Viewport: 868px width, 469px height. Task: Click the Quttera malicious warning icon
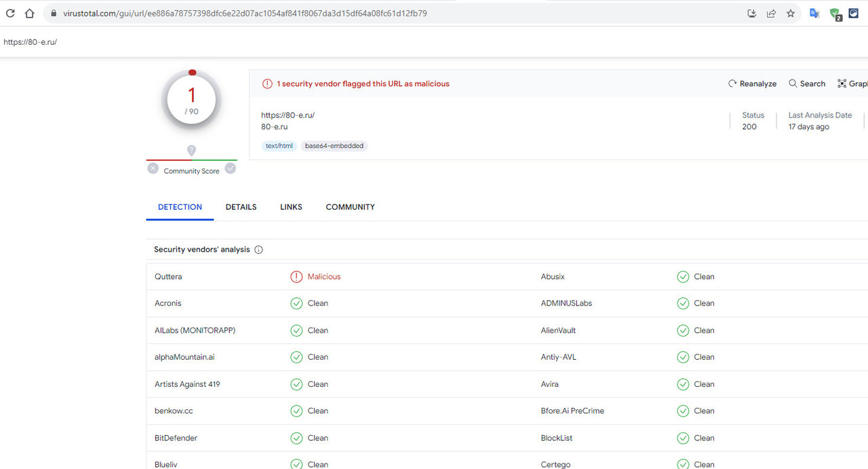point(296,277)
